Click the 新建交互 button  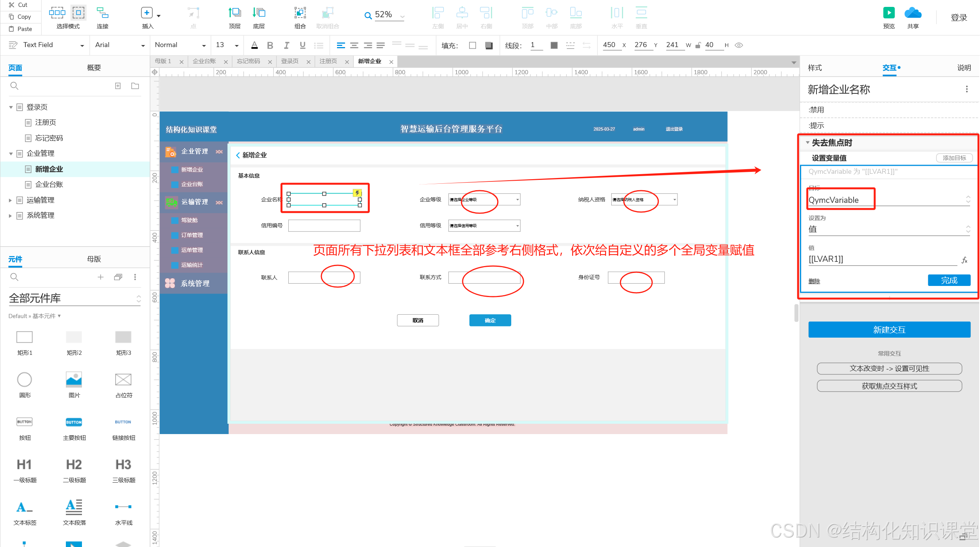[889, 330]
